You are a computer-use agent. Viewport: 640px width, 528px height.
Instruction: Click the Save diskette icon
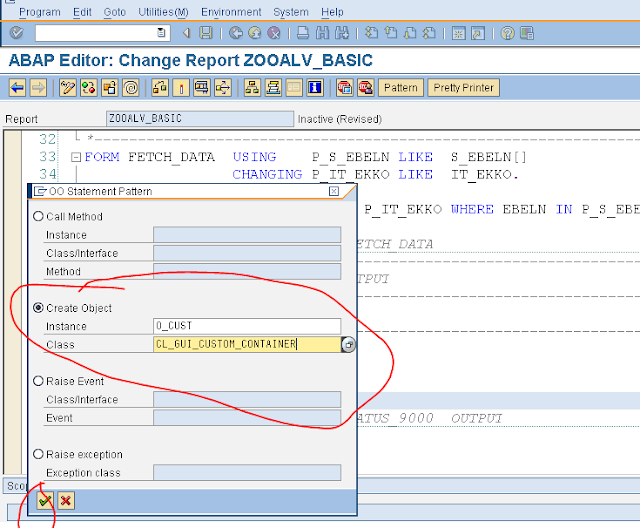[206, 33]
